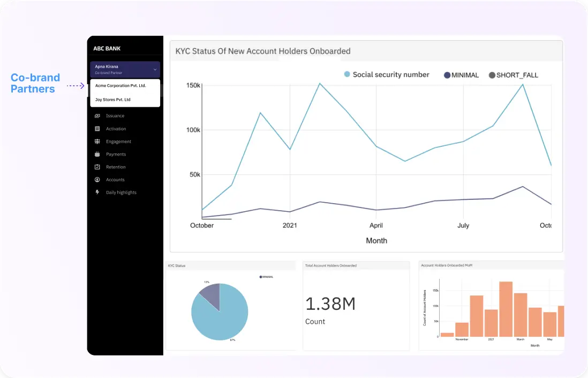Open the Payments label in sidebar
Image resolution: width=588 pixels, height=378 pixels.
pyautogui.click(x=116, y=154)
